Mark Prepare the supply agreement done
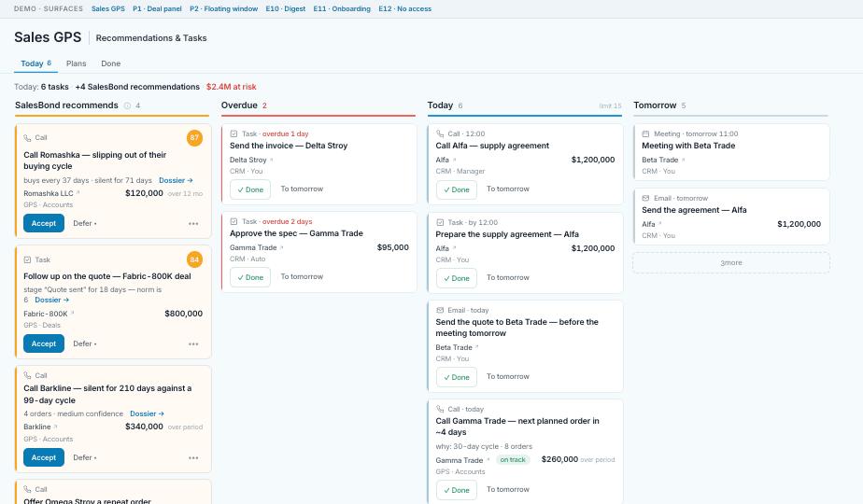Viewport: 863px width, 504px height. [457, 278]
